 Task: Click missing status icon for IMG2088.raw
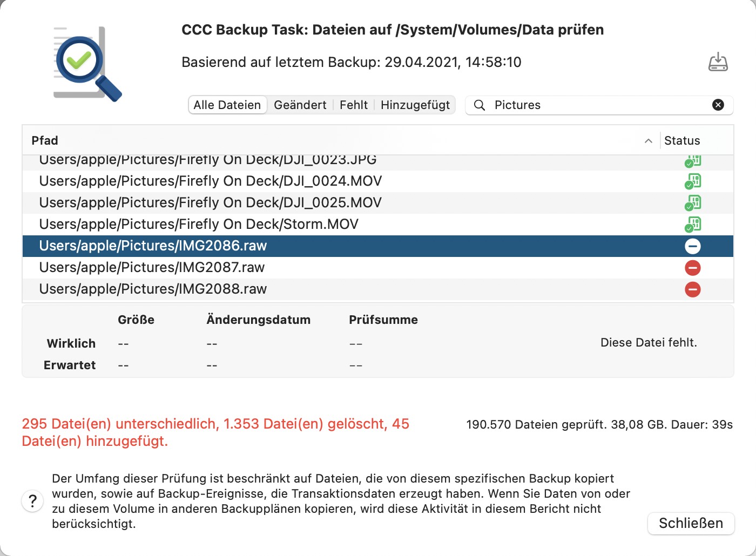[693, 289]
